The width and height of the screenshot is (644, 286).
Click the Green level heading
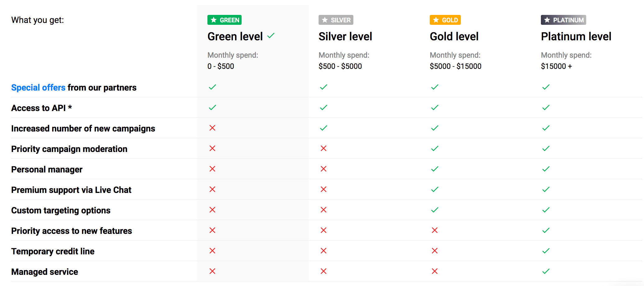[235, 37]
